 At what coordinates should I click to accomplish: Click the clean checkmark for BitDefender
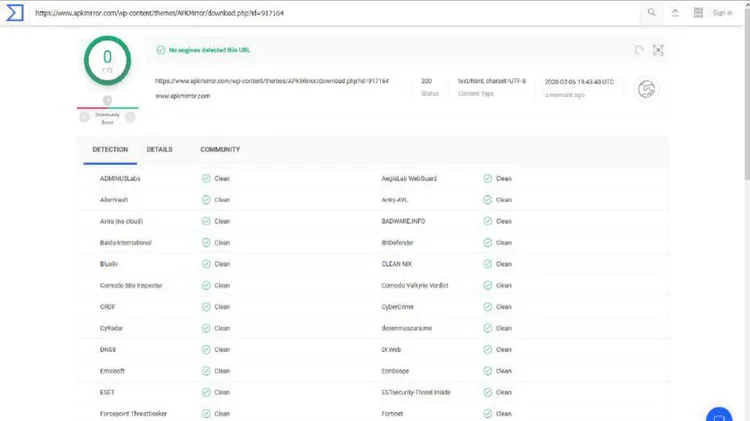pyautogui.click(x=487, y=243)
